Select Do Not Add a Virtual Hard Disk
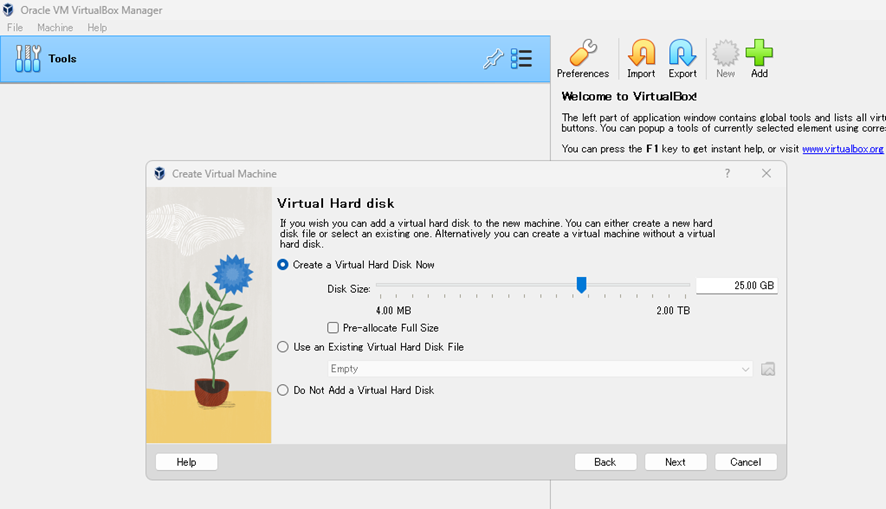 (356, 390)
